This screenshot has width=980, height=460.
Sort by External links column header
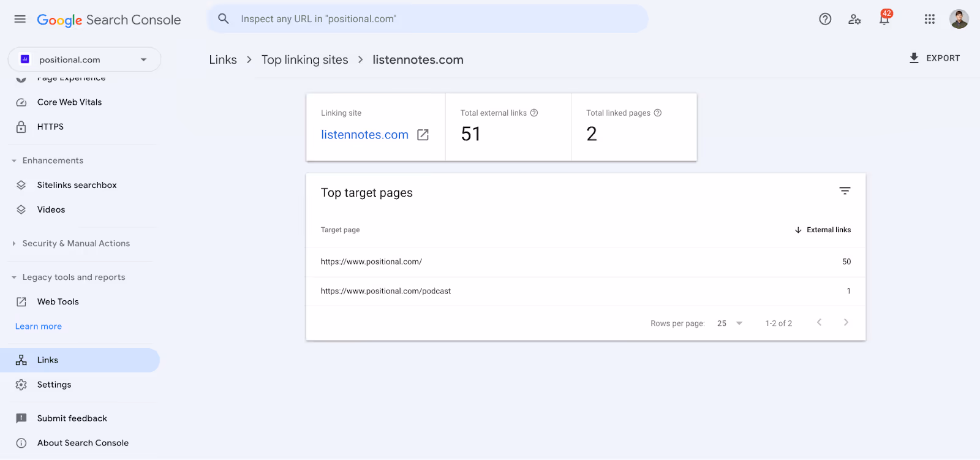click(829, 230)
